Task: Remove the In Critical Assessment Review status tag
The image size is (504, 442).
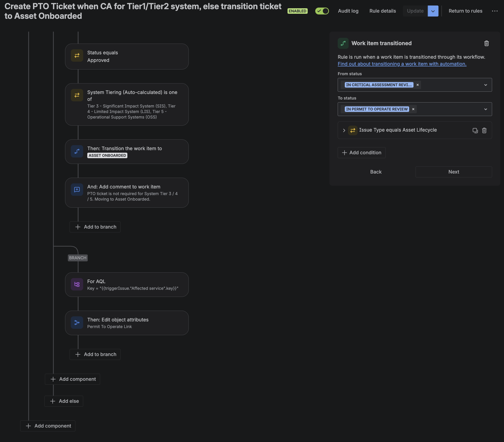Action: tap(417, 85)
